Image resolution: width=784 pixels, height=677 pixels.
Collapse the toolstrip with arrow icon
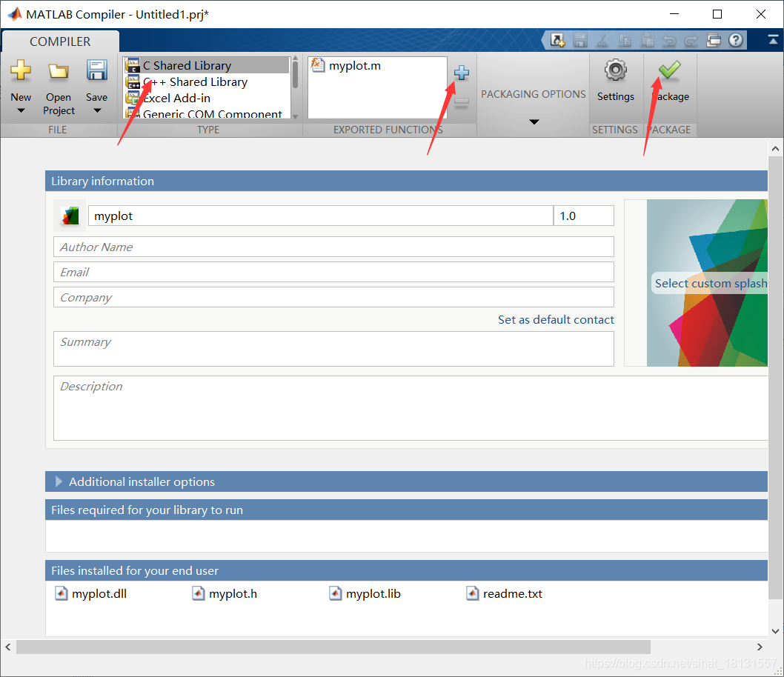773,39
